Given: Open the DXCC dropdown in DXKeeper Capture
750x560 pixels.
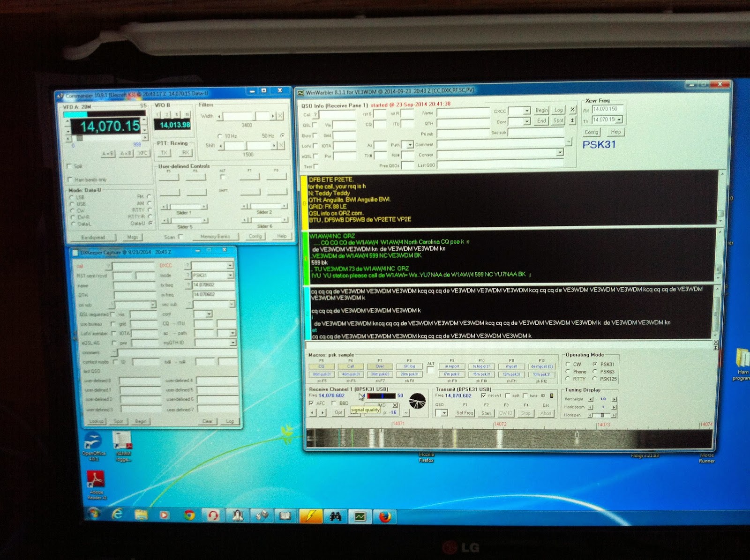Looking at the screenshot, I should coord(230,265).
